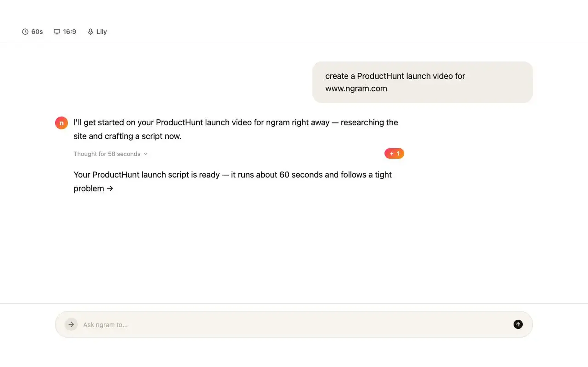This screenshot has height=367, width=588.
Task: Click the plus sign inside the orange badge
Action: 392,153
